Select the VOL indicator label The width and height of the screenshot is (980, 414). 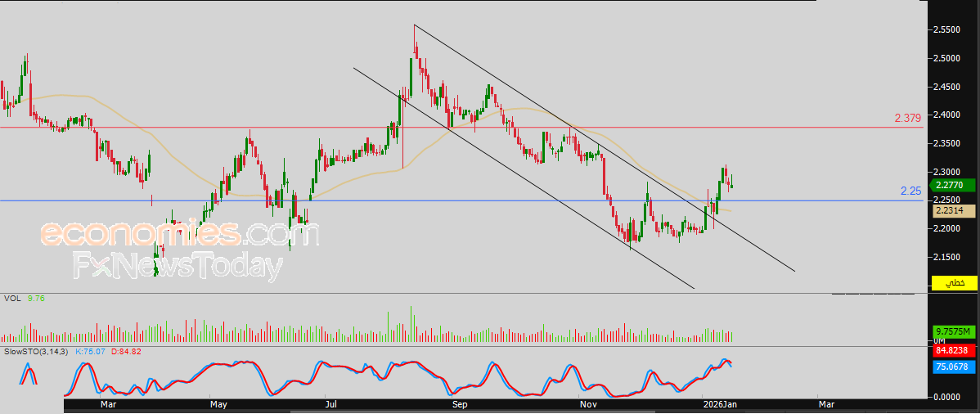12,299
